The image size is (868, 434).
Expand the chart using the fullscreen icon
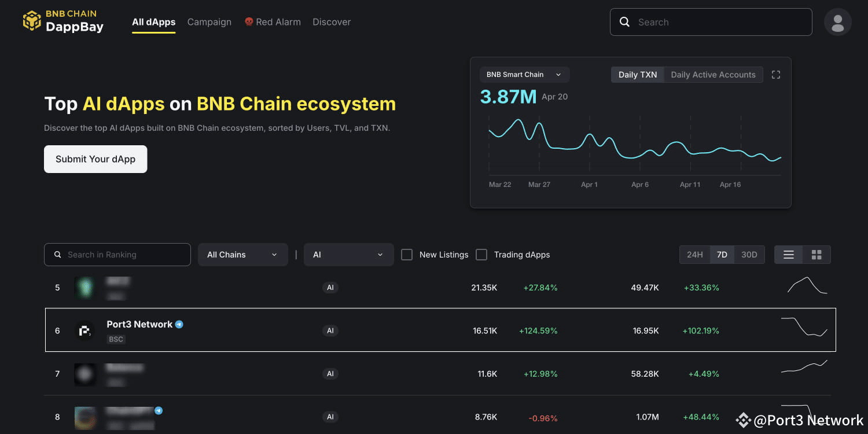[775, 74]
